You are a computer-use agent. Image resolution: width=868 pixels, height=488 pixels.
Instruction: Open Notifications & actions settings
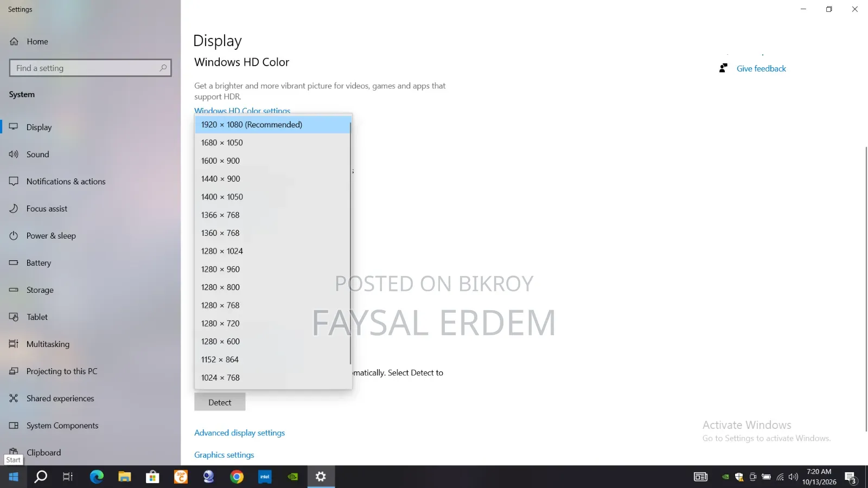[90, 182]
